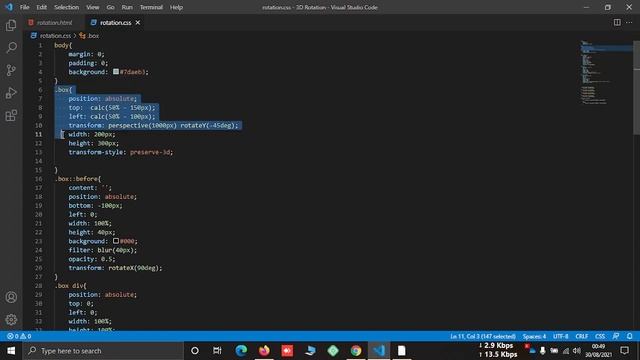Click the Visual Studio Code taskbar icon
640x360 pixels.
point(379,351)
